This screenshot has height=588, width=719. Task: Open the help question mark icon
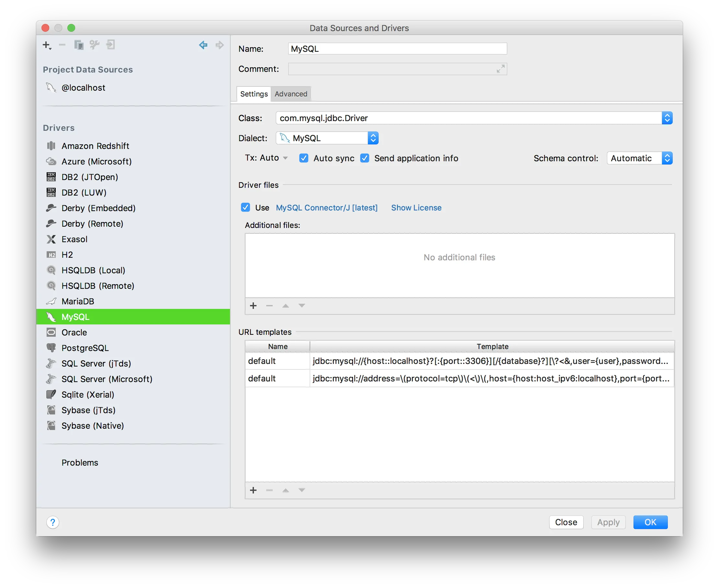pos(52,522)
